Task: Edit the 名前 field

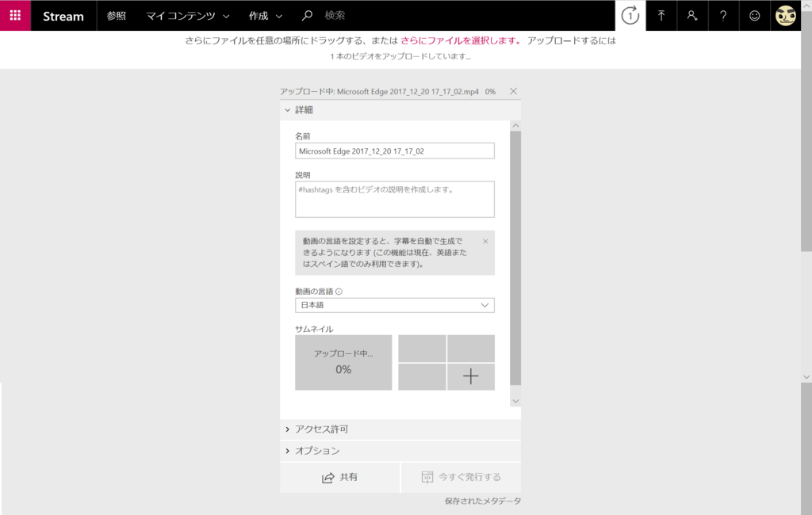Action: (395, 151)
